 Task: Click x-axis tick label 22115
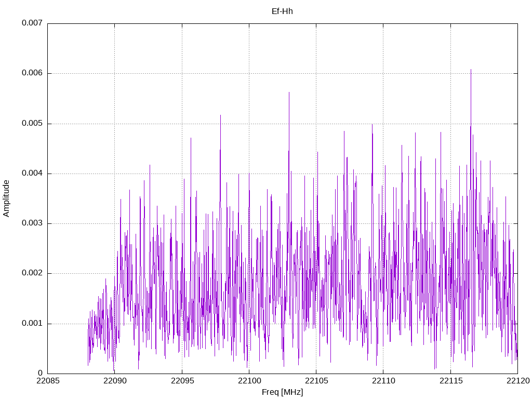[451, 381]
